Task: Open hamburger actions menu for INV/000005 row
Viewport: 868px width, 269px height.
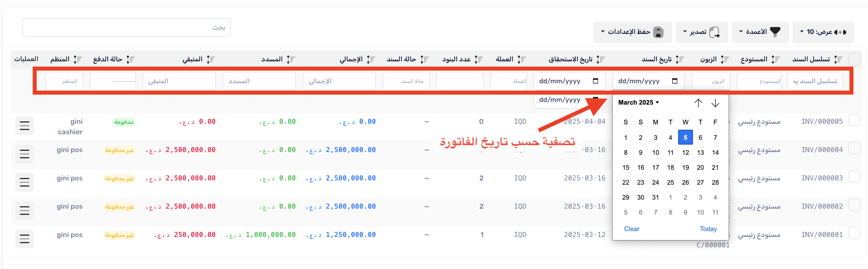Action: pos(25,126)
